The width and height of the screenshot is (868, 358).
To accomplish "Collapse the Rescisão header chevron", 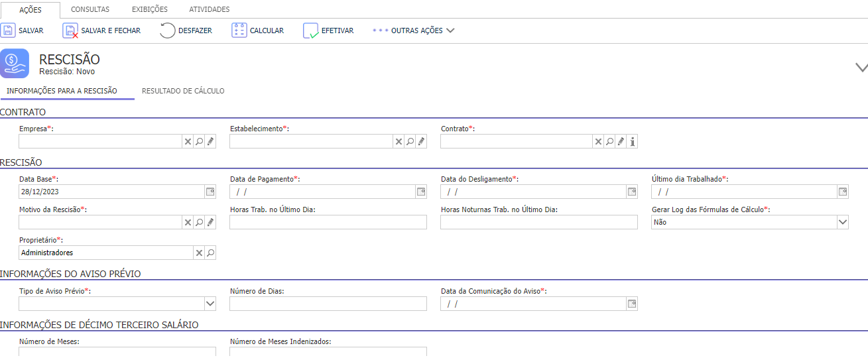I will 861,67.
